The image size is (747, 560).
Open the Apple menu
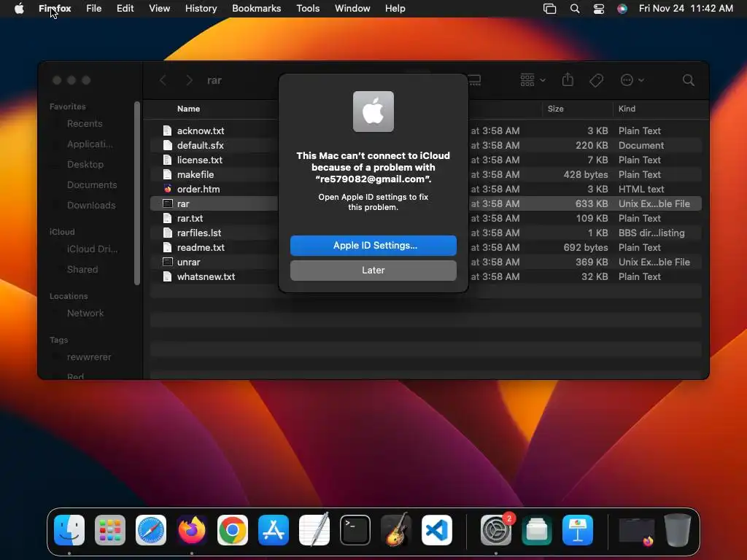tap(19, 8)
